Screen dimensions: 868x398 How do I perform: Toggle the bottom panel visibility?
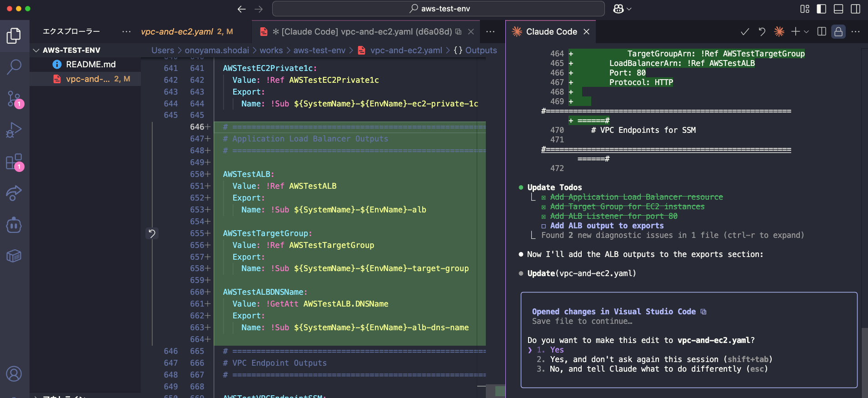[x=838, y=9]
